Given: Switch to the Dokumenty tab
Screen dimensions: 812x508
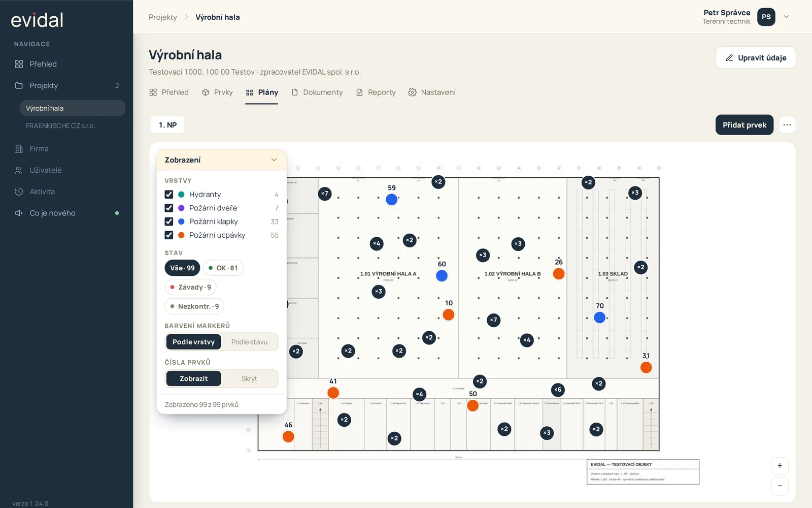Looking at the screenshot, I should pos(317,92).
